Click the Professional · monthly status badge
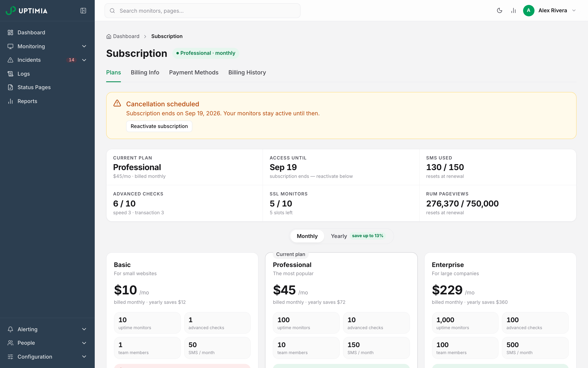Viewport: 588px width, 368px height. (206, 53)
